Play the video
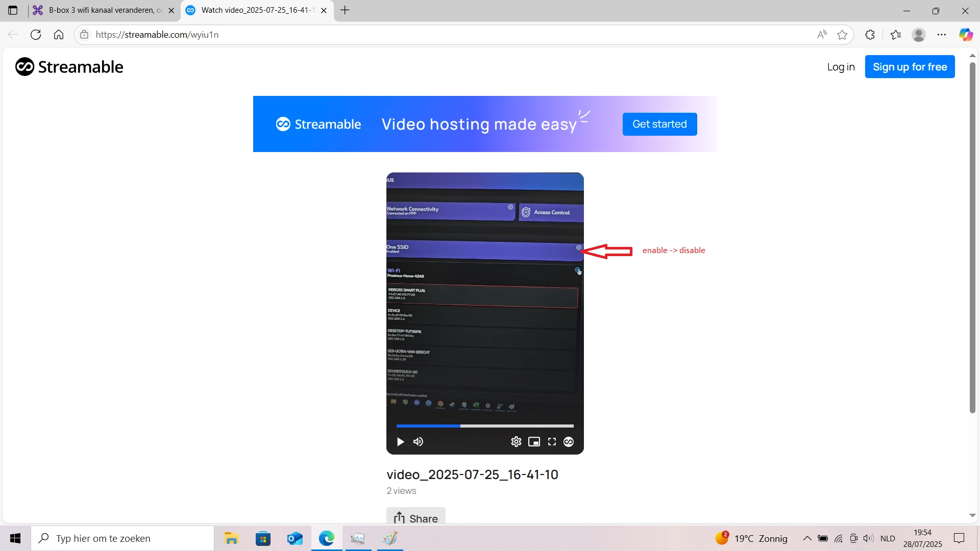980x551 pixels. [401, 442]
